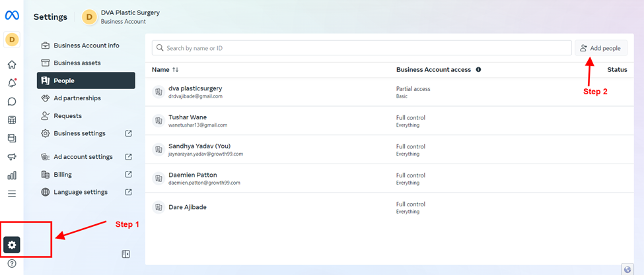Click the Business Account access column header
The image size is (644, 275).
tap(433, 70)
